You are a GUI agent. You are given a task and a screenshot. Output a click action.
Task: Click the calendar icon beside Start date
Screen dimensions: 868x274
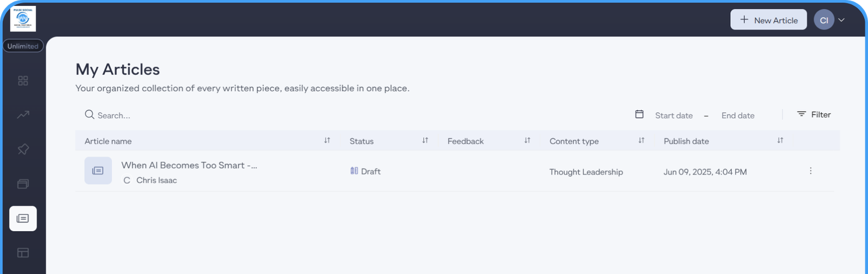click(639, 114)
